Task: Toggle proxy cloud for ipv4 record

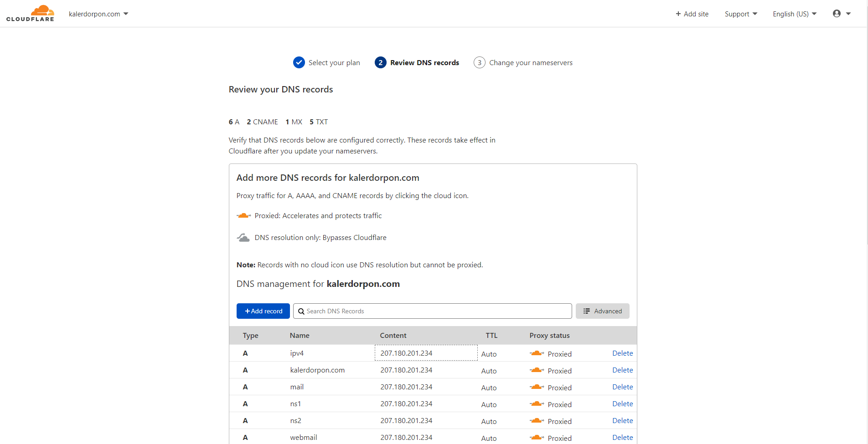Action: click(537, 353)
